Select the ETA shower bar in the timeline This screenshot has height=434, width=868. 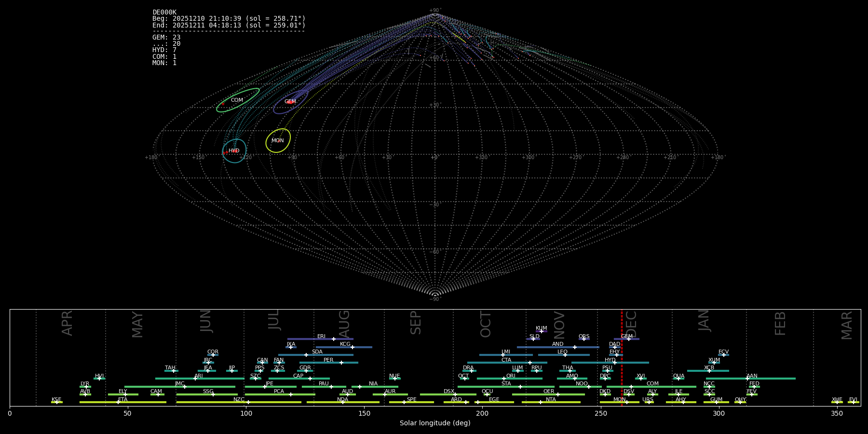pos(122,402)
